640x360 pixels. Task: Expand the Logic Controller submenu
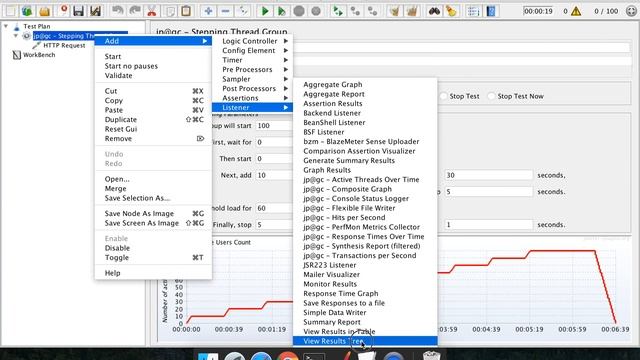point(252,41)
